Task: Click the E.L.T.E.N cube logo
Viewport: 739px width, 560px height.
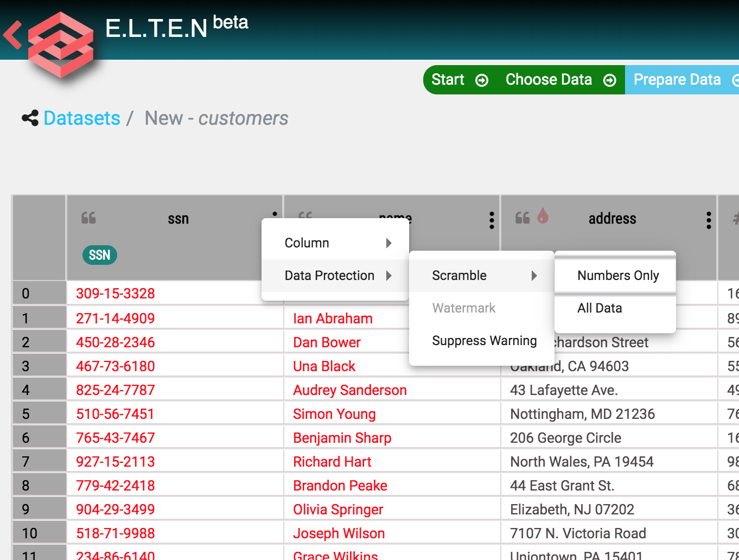Action: pos(60,45)
